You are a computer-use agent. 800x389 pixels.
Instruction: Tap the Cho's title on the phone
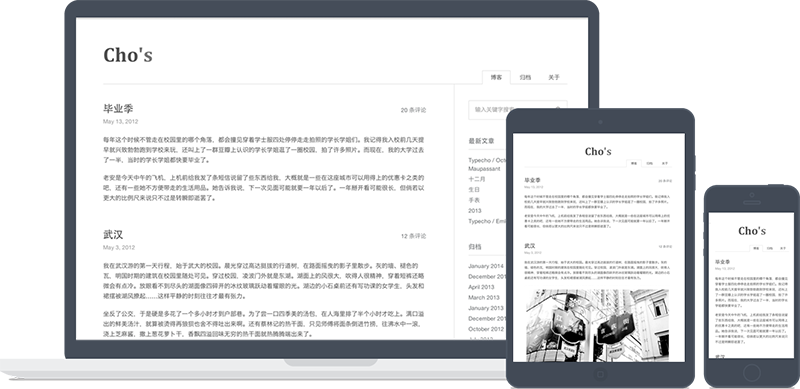click(x=752, y=231)
